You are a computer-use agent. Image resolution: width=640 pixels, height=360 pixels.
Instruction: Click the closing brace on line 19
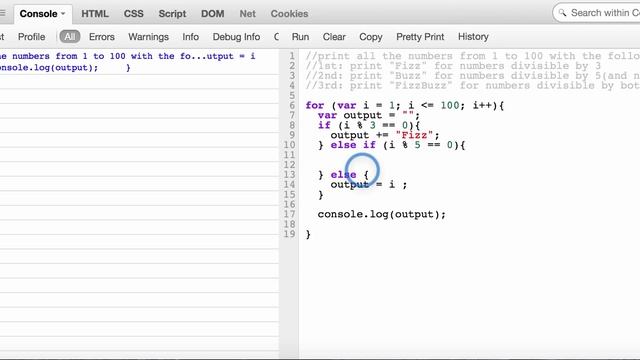click(x=308, y=234)
